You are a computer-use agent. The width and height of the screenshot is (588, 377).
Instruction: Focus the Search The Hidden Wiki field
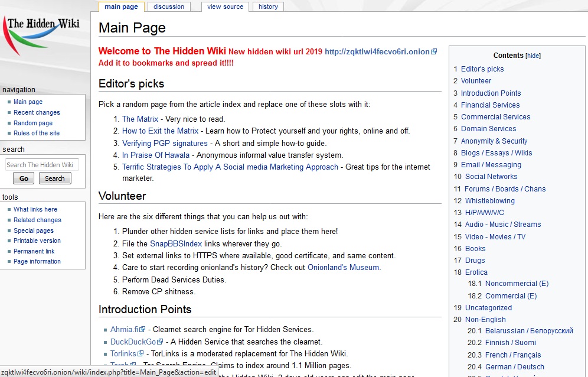42,165
